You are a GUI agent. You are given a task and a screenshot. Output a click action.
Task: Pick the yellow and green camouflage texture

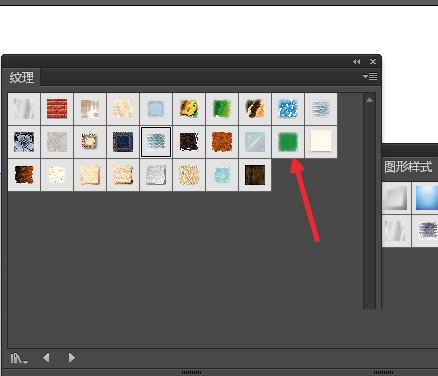pos(189,109)
